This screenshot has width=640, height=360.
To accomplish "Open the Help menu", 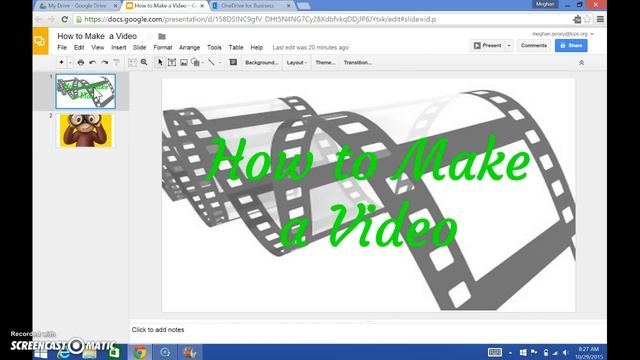I will point(257,47).
